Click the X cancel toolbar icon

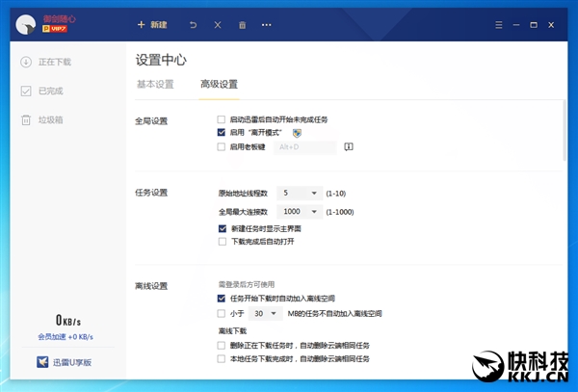(x=218, y=25)
